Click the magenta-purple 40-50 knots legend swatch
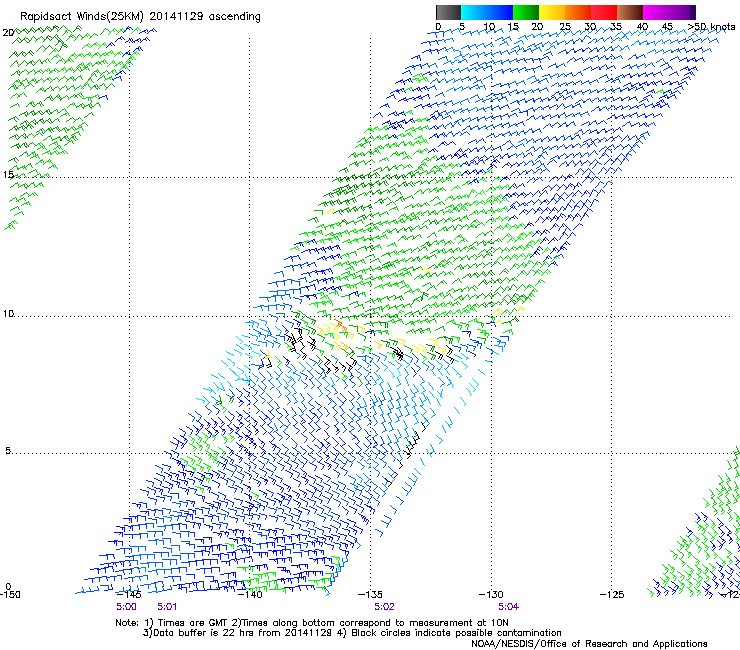Image resolution: width=740 pixels, height=650 pixels. pyautogui.click(x=669, y=12)
